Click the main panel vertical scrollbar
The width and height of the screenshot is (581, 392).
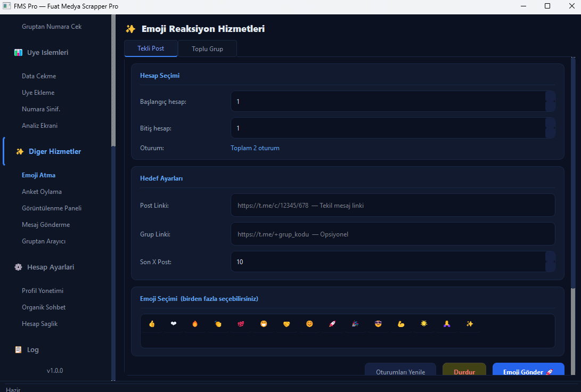pos(573,213)
